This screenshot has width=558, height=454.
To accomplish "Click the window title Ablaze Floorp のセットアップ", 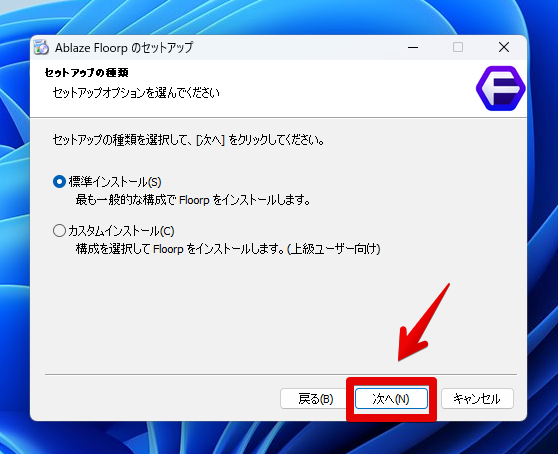I will click(124, 48).
